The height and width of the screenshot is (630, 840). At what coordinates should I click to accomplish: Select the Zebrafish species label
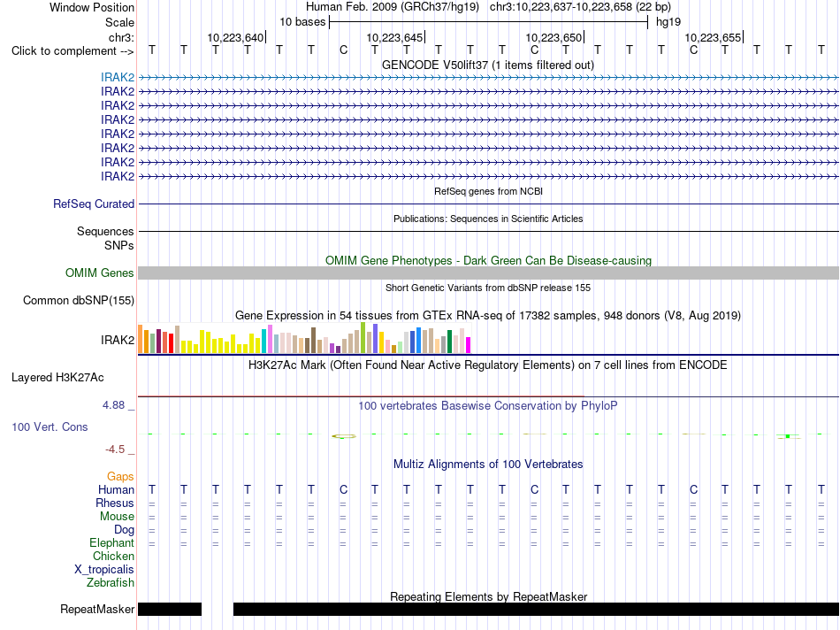(x=111, y=582)
